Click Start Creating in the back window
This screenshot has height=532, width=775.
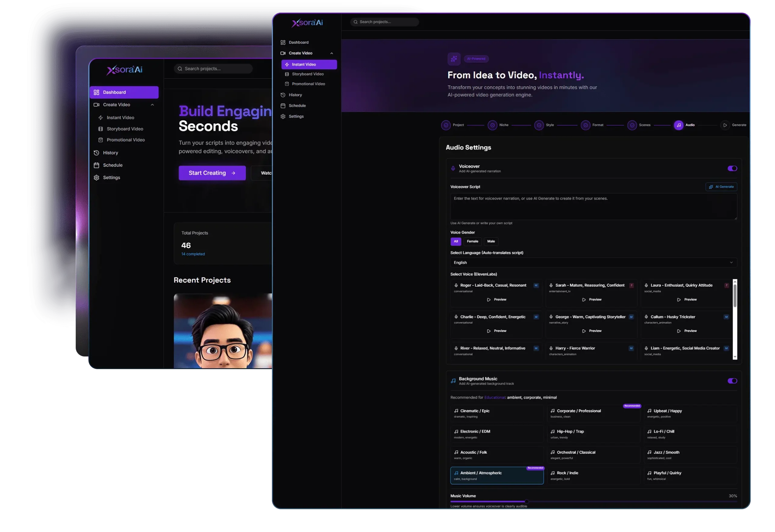(x=213, y=173)
